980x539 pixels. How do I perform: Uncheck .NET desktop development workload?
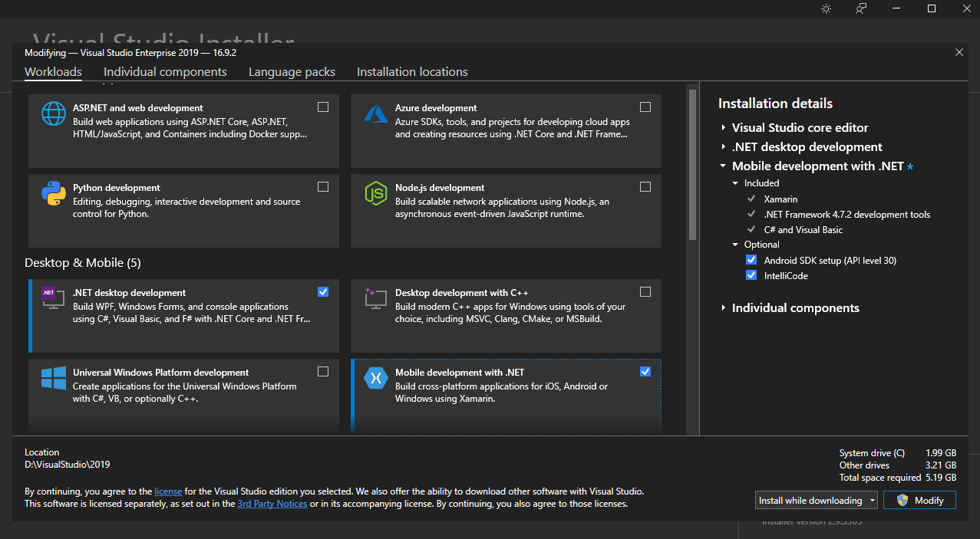(x=323, y=291)
